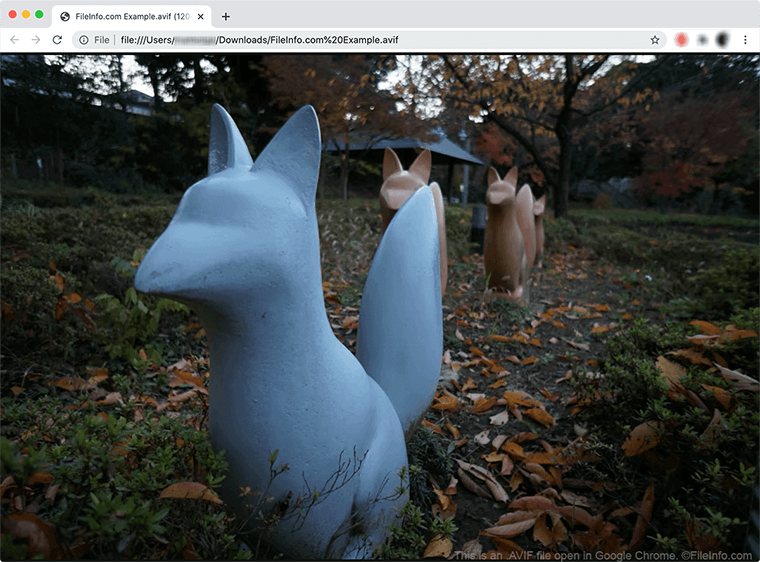Open Chrome's three-dot menu
This screenshot has height=562, width=760.
(x=745, y=40)
